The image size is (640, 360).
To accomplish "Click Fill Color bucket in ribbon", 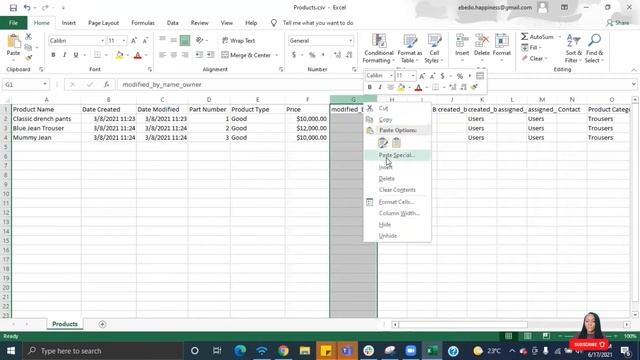I will pos(119,55).
